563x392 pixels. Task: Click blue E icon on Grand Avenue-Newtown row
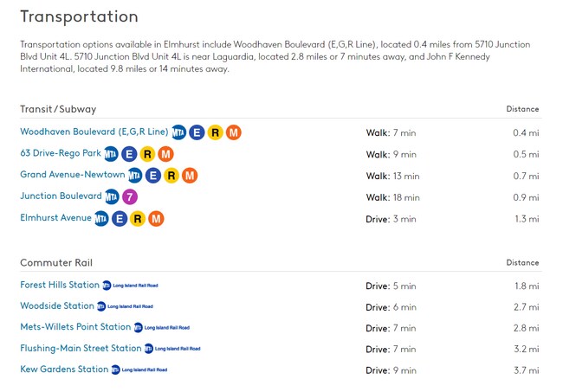[153, 176]
